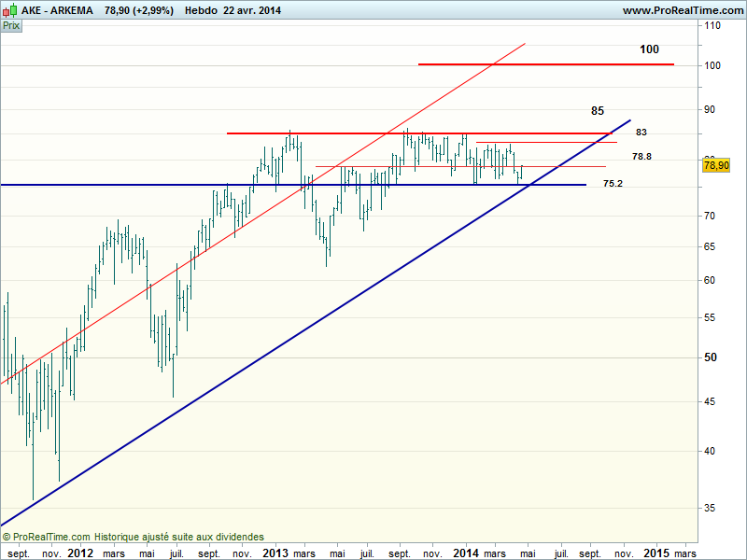Click the 83 resistance level label

click(x=641, y=133)
